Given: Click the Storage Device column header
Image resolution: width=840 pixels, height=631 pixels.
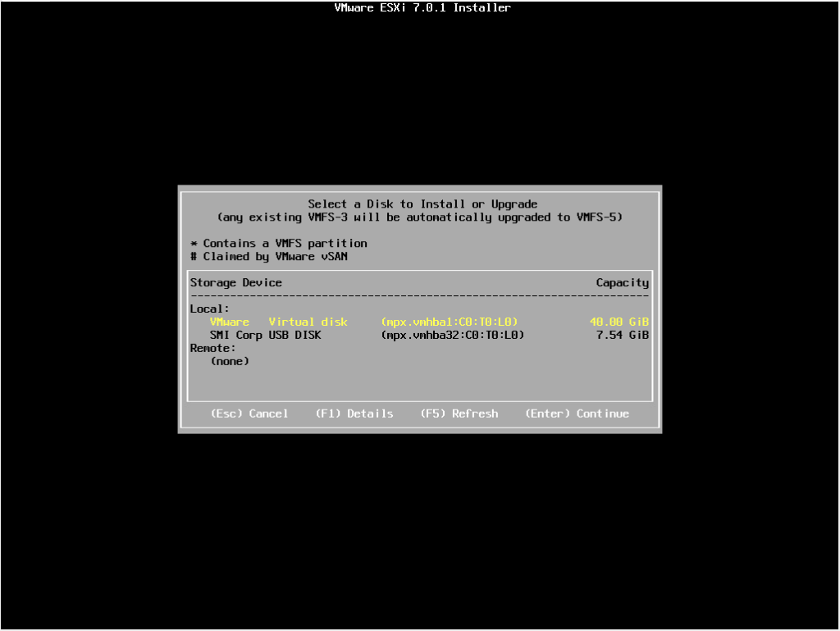Looking at the screenshot, I should point(235,283).
